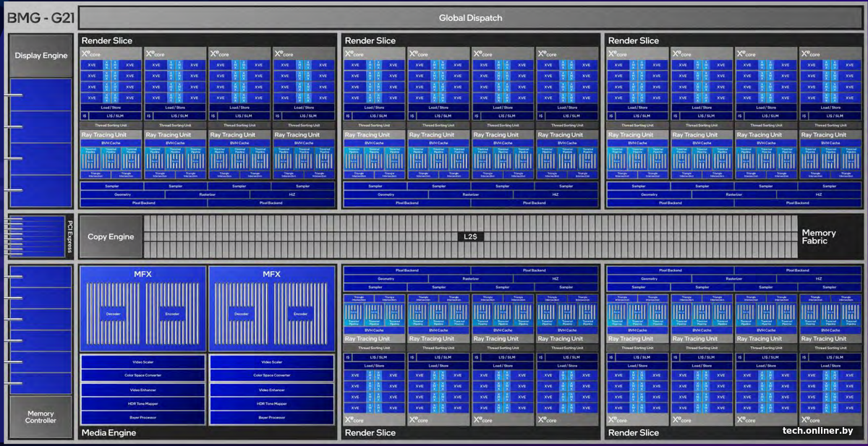Click the top-left Render Slice label
The width and height of the screenshot is (868, 446).
click(x=107, y=40)
